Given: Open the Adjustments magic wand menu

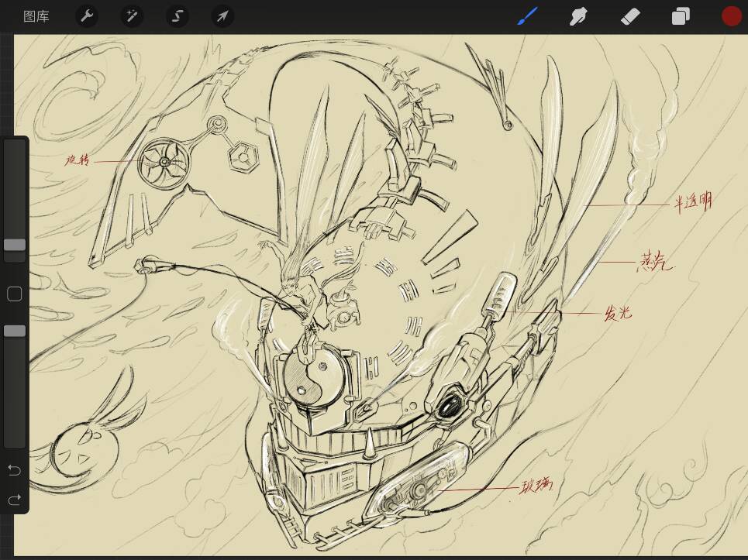Looking at the screenshot, I should (132, 16).
